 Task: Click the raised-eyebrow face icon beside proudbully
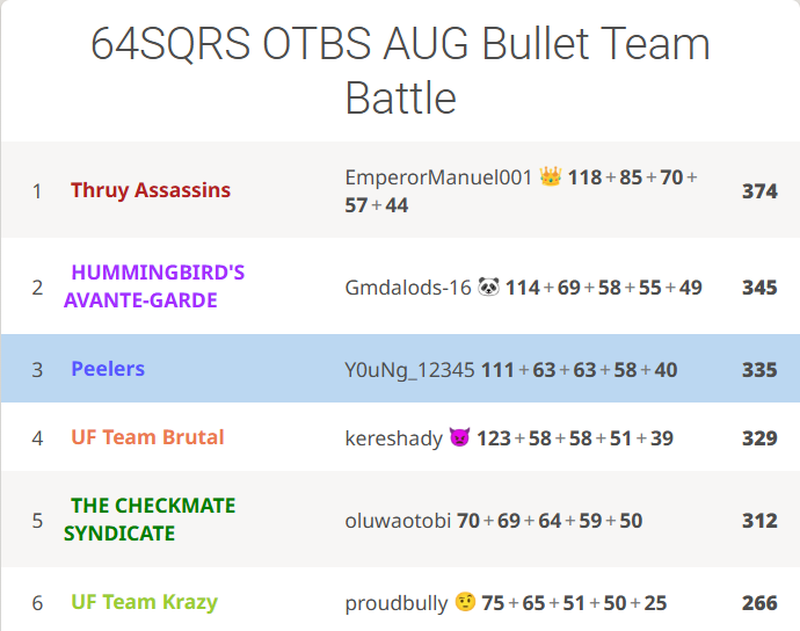(464, 603)
